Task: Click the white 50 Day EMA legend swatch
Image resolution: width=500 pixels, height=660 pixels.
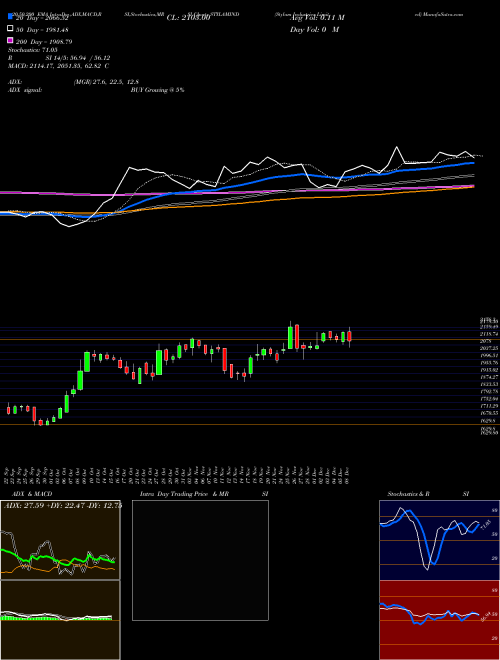Action: click(x=10, y=28)
